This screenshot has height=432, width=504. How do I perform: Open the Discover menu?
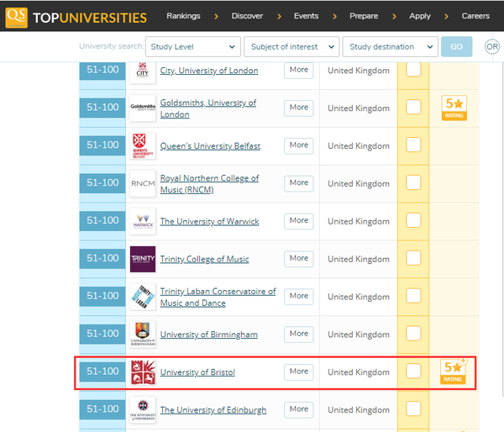[x=247, y=16]
